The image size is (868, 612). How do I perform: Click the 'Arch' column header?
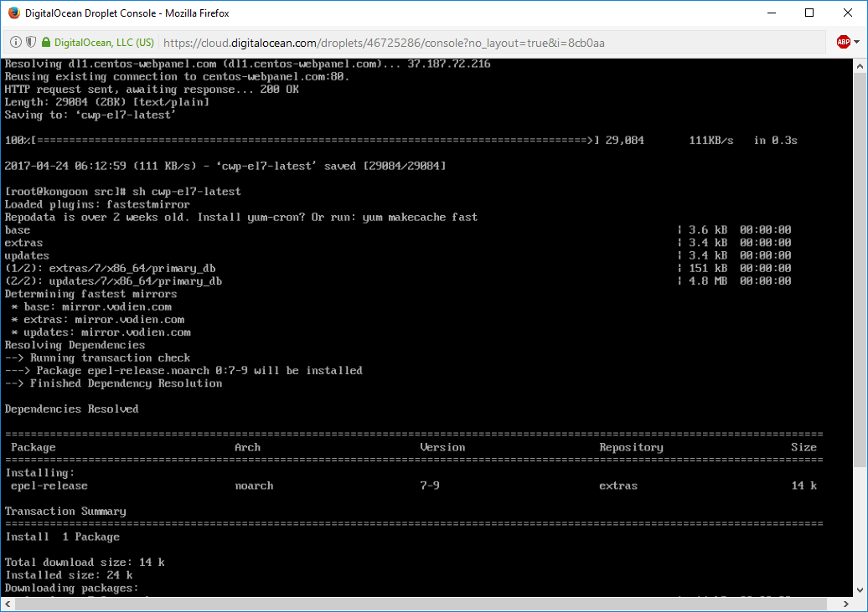247,447
